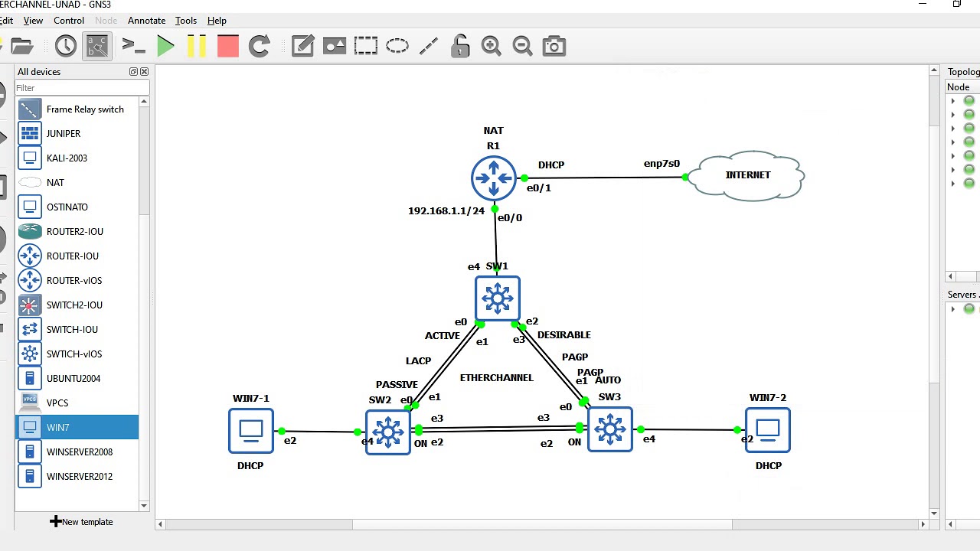Take a screenshot with camera icon
Image resolution: width=980 pixels, height=551 pixels.
click(x=554, y=47)
